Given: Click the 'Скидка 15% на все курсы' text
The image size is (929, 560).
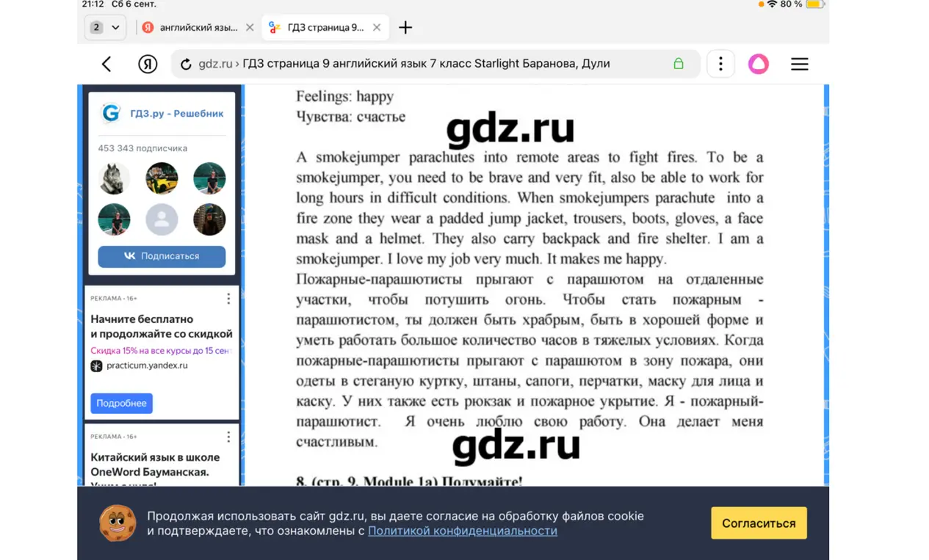Looking at the screenshot, I should (x=161, y=351).
